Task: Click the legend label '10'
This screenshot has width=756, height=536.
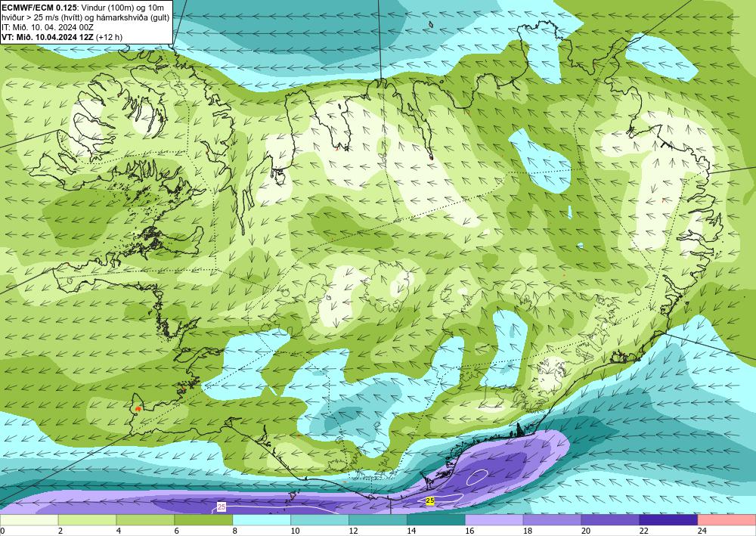Action: tap(295, 531)
